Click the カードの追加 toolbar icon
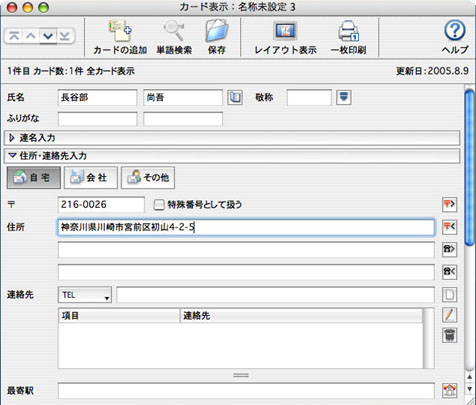 pos(120,31)
